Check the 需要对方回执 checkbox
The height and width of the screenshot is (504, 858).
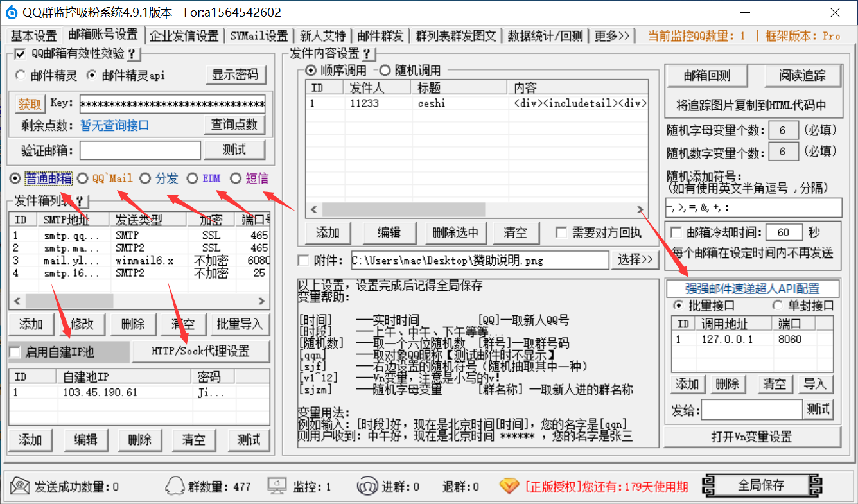pos(561,232)
